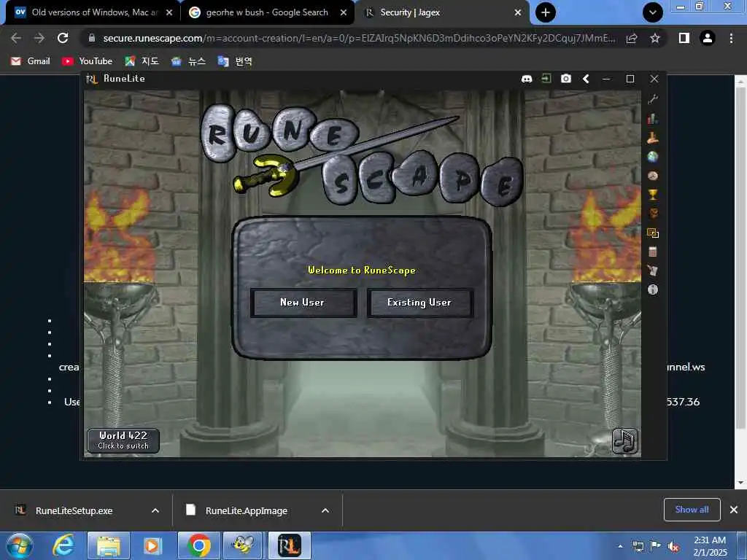The image size is (747, 560).
Task: Go back one page in Chrome
Action: click(16, 38)
